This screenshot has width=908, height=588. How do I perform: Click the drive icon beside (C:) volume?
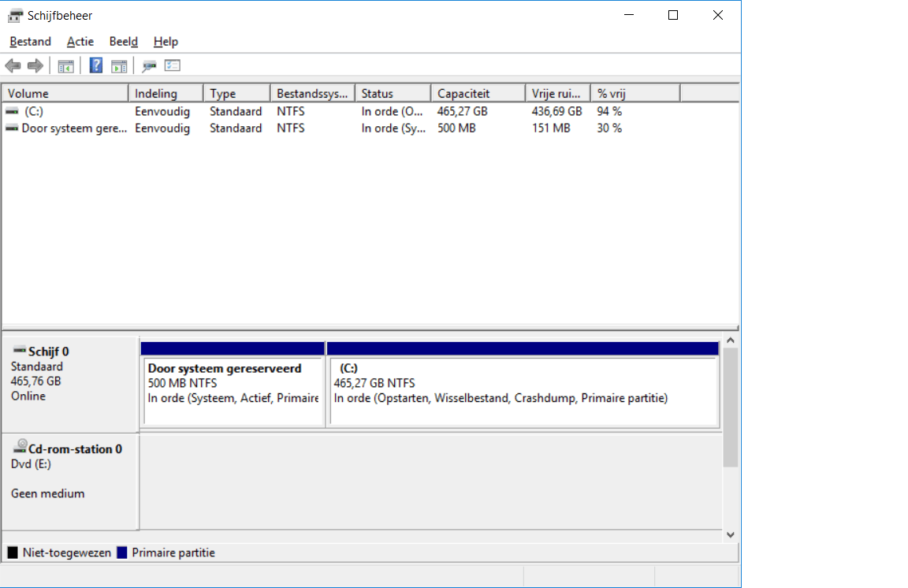pos(12,111)
